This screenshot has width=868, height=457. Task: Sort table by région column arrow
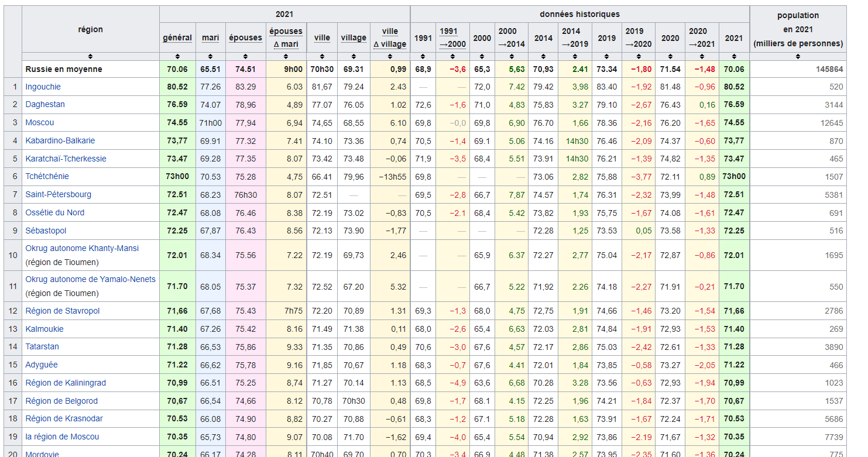tap(90, 56)
